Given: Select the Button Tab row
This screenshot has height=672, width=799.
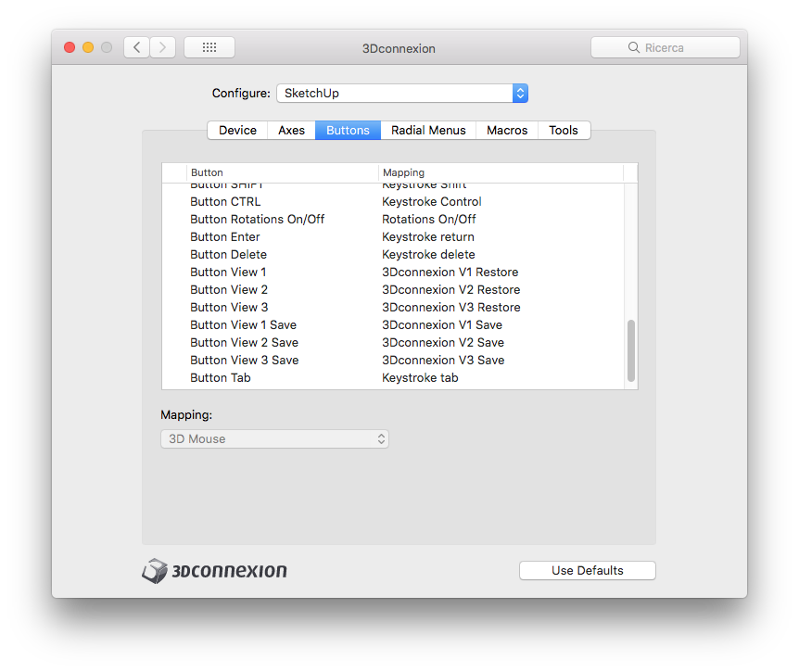Looking at the screenshot, I should 393,378.
